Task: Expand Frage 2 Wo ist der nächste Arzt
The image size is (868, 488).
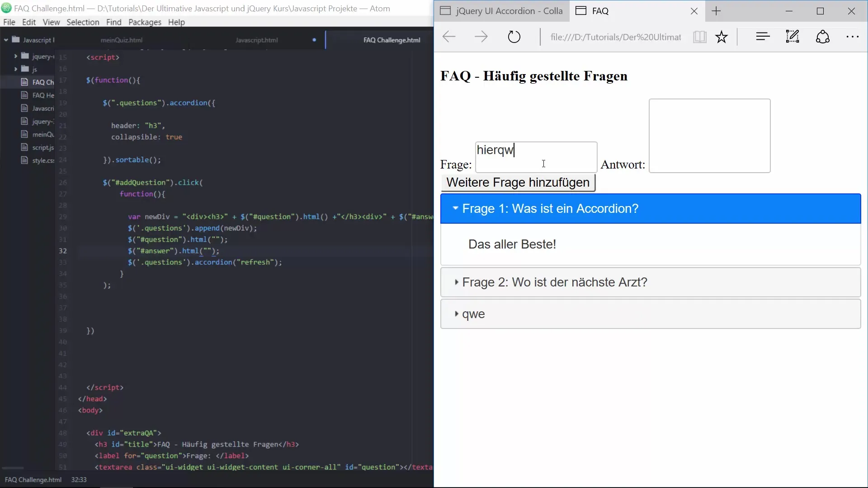Action: point(651,282)
